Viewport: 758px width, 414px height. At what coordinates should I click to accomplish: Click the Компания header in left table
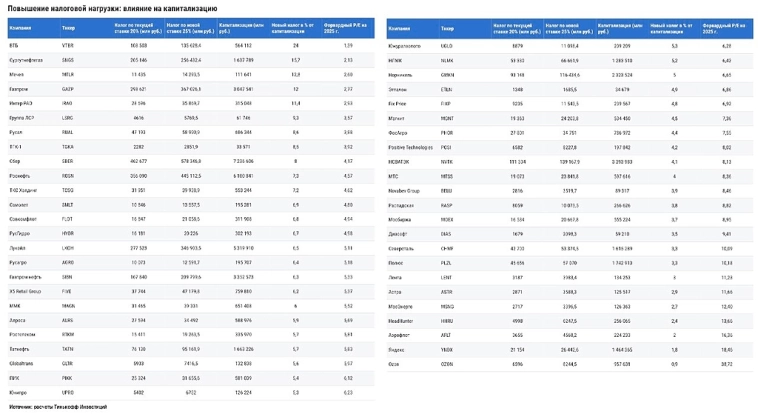(20, 30)
